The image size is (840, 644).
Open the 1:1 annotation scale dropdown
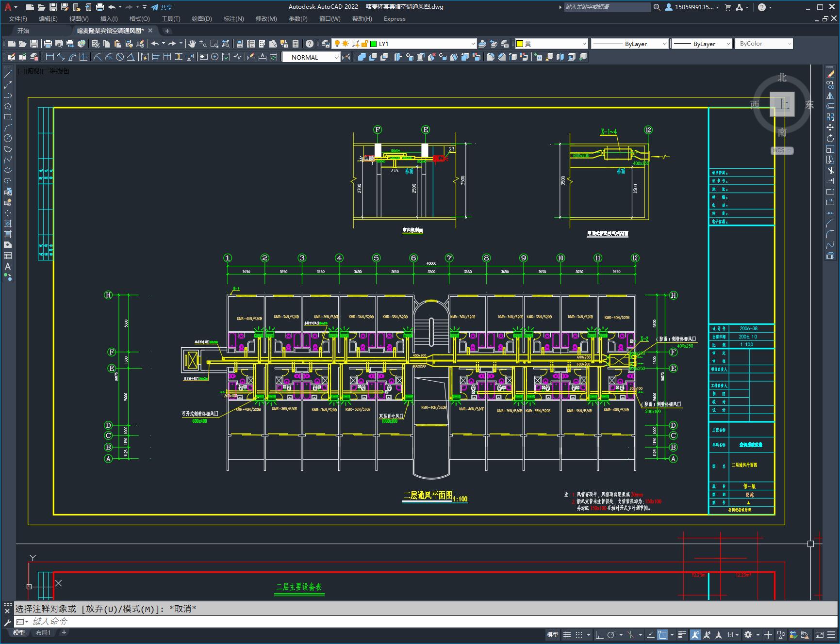click(733, 634)
